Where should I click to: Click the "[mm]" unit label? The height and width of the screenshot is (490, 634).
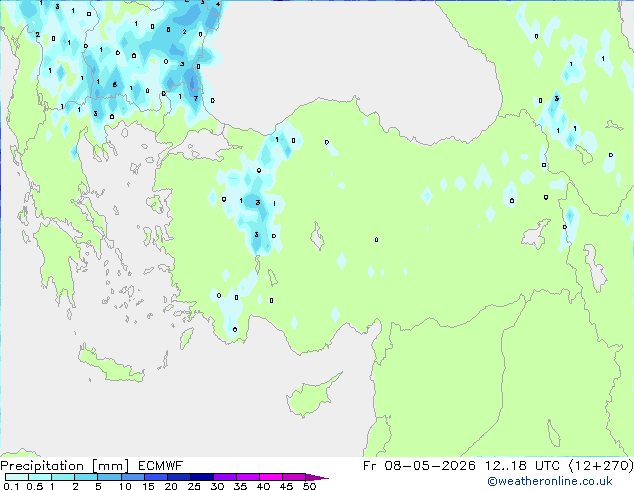(110, 466)
